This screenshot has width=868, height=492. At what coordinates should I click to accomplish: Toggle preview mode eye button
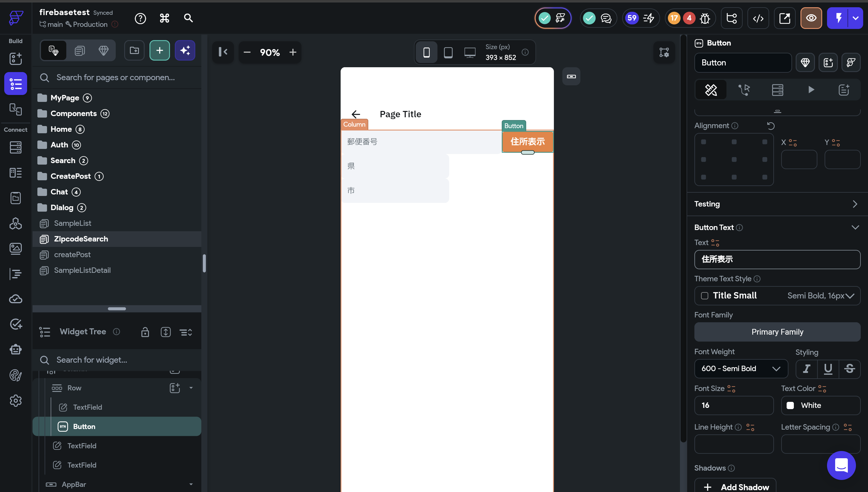(811, 18)
